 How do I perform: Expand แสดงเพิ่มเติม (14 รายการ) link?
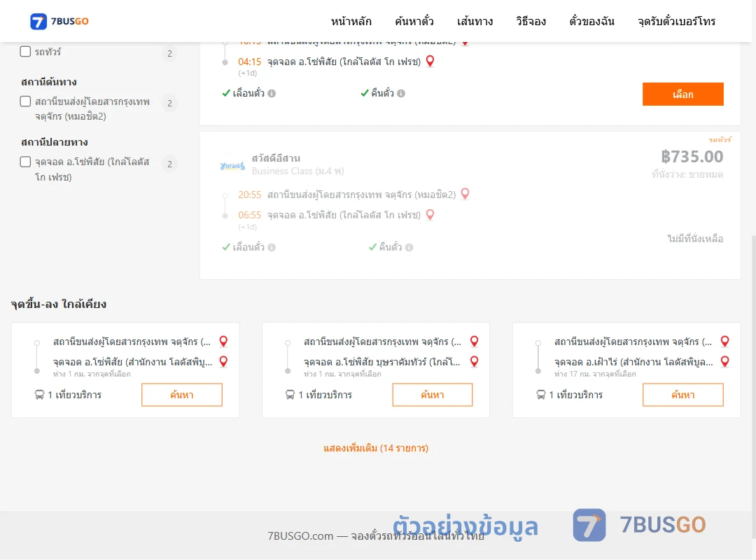pyautogui.click(x=376, y=448)
